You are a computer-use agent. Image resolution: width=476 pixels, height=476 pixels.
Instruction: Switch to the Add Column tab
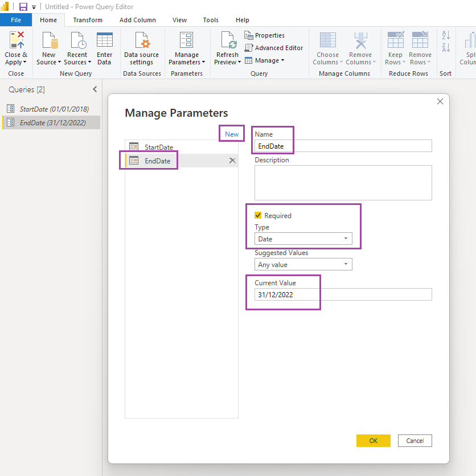click(138, 20)
